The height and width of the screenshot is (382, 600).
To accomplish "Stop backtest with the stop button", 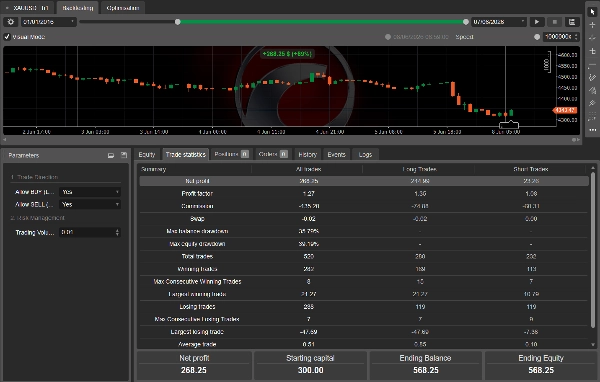I will (x=554, y=22).
